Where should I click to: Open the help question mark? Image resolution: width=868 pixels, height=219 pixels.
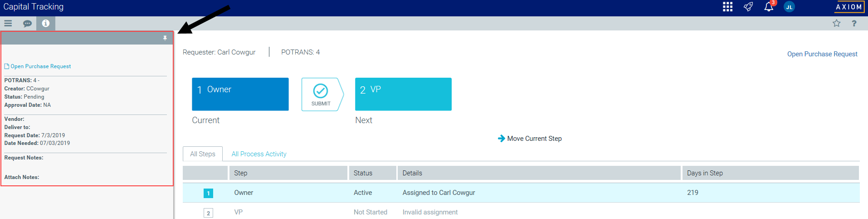[x=854, y=23]
